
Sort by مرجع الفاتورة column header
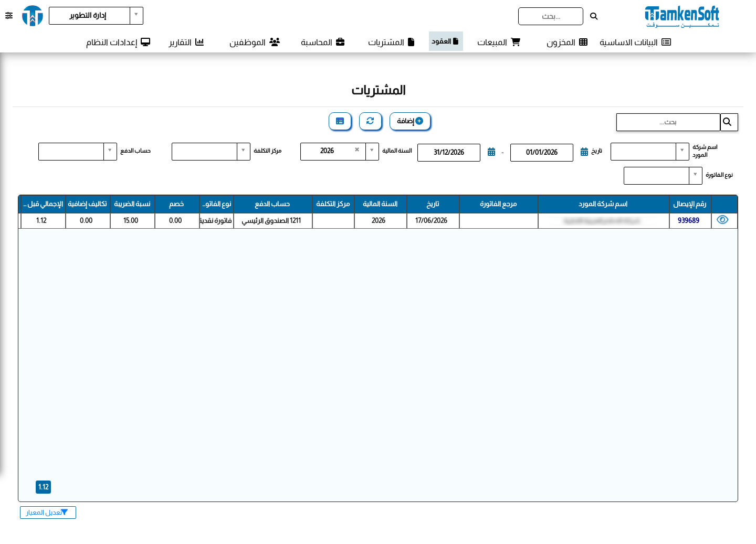[x=498, y=204]
